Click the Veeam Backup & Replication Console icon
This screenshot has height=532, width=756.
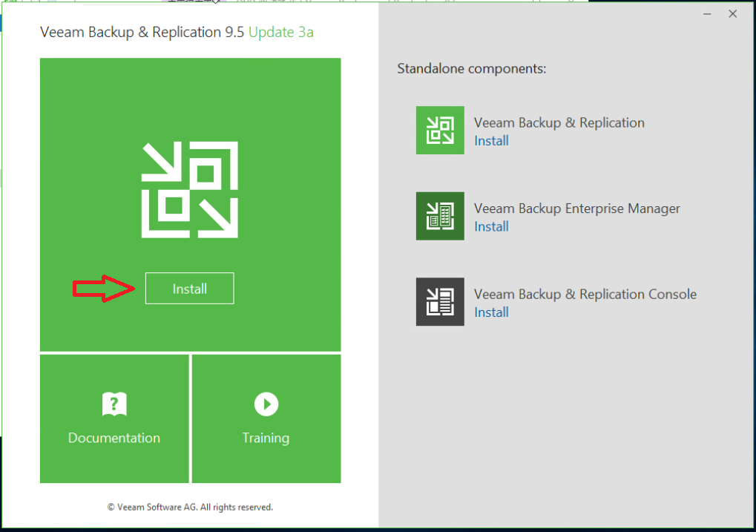coord(440,301)
